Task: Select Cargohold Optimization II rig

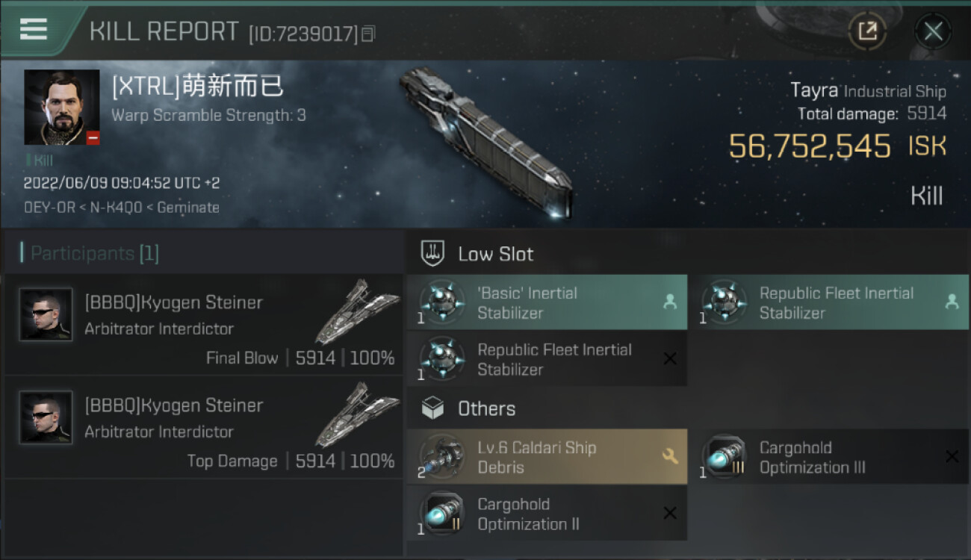Action: (x=547, y=514)
